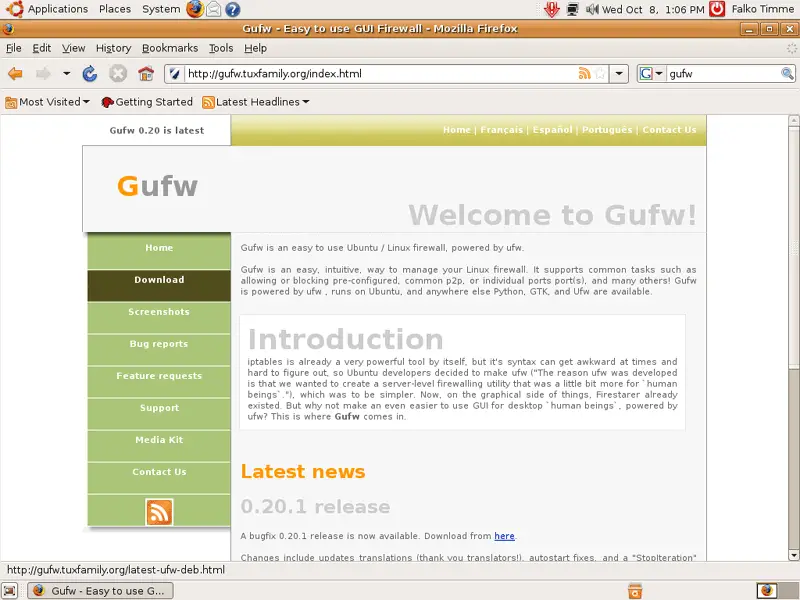Open the Bookmarks menu
This screenshot has height=600, width=800.
click(x=170, y=48)
